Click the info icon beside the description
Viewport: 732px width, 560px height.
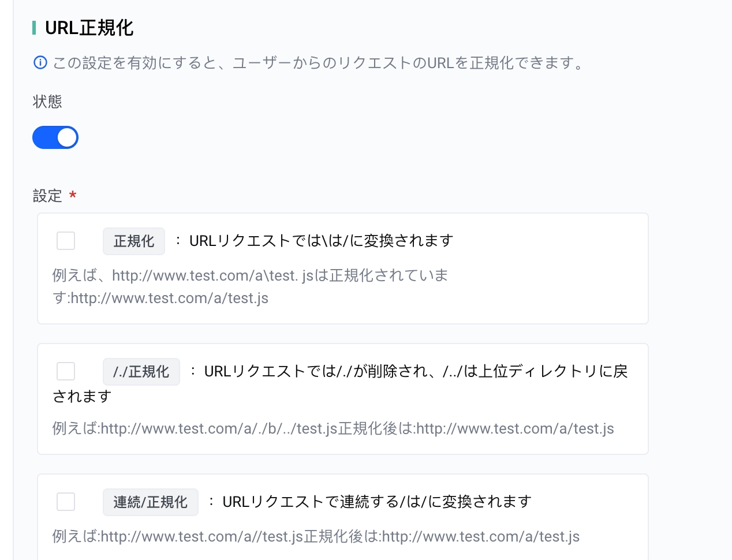pyautogui.click(x=40, y=62)
